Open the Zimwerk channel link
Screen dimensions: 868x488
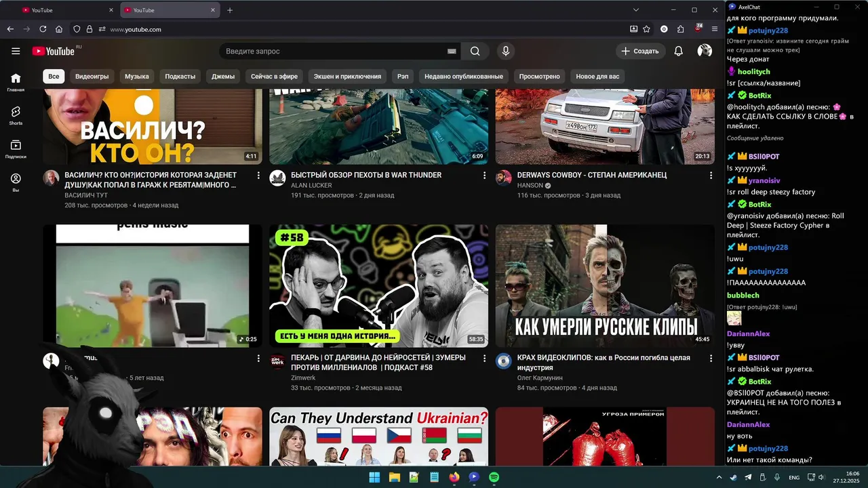coord(303,378)
